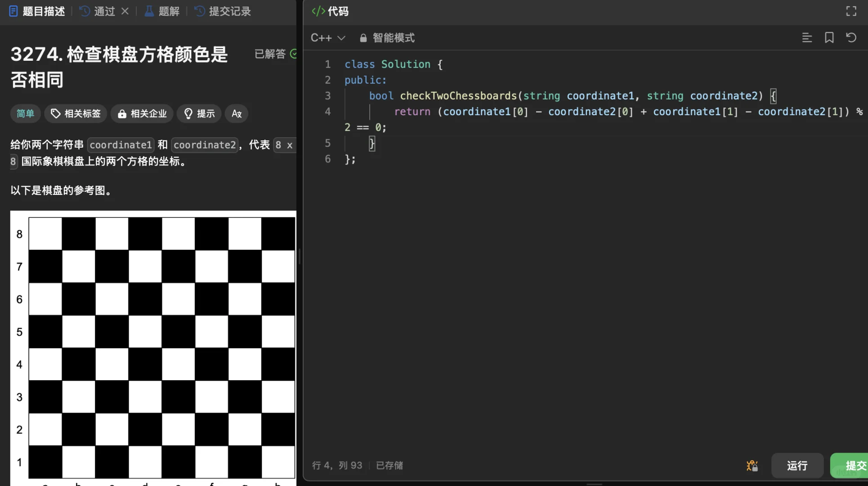Click the inline code 'coordinate2' in description
The height and width of the screenshot is (486, 868).
click(205, 145)
